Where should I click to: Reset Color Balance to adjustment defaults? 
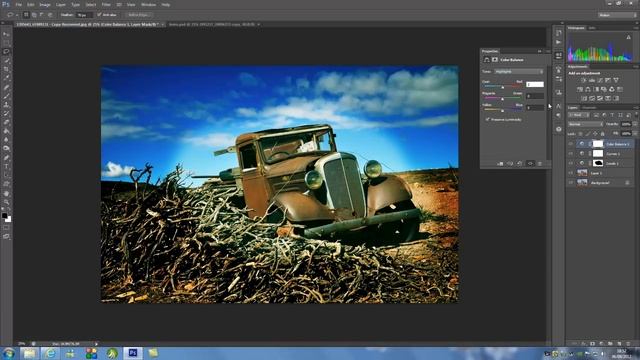520,164
